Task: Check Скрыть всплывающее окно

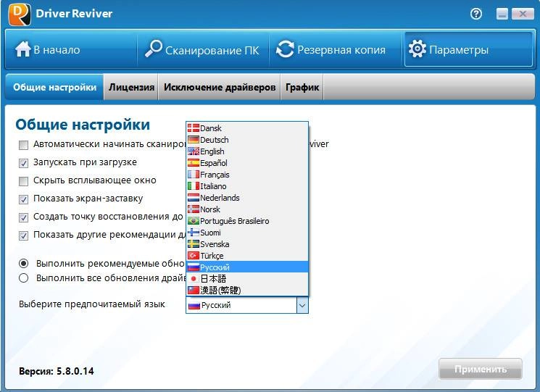Action: pyautogui.click(x=23, y=181)
